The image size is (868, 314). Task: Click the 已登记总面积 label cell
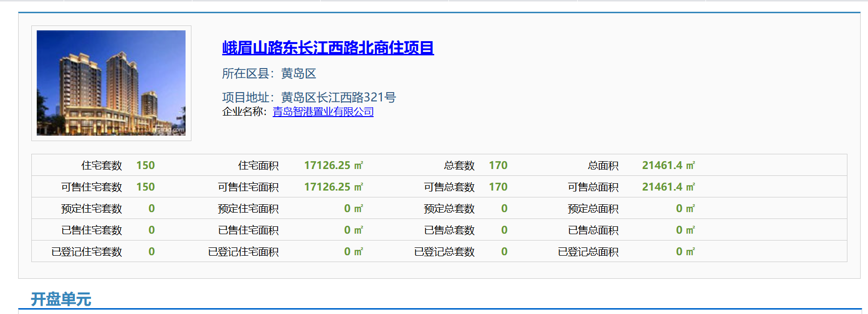click(588, 252)
